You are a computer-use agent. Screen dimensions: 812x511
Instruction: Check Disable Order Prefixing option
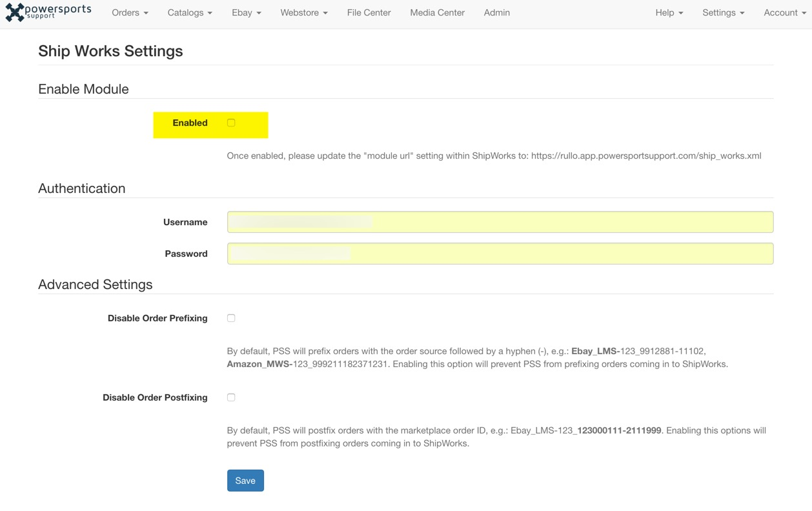(x=231, y=318)
